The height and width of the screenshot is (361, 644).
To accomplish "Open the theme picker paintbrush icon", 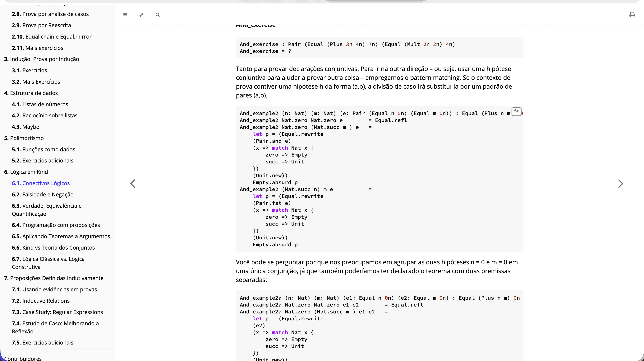I will click(141, 15).
